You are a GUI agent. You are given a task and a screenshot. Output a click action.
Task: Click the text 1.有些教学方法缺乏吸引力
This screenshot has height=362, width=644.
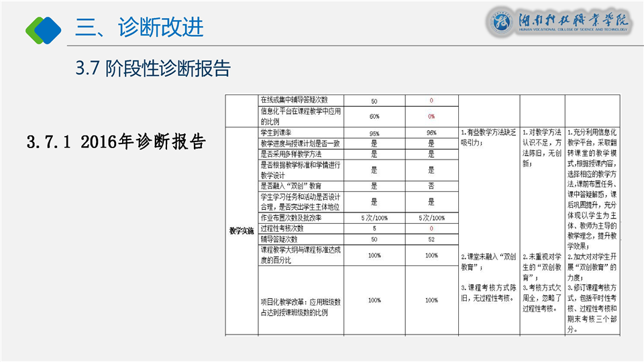[488, 138]
